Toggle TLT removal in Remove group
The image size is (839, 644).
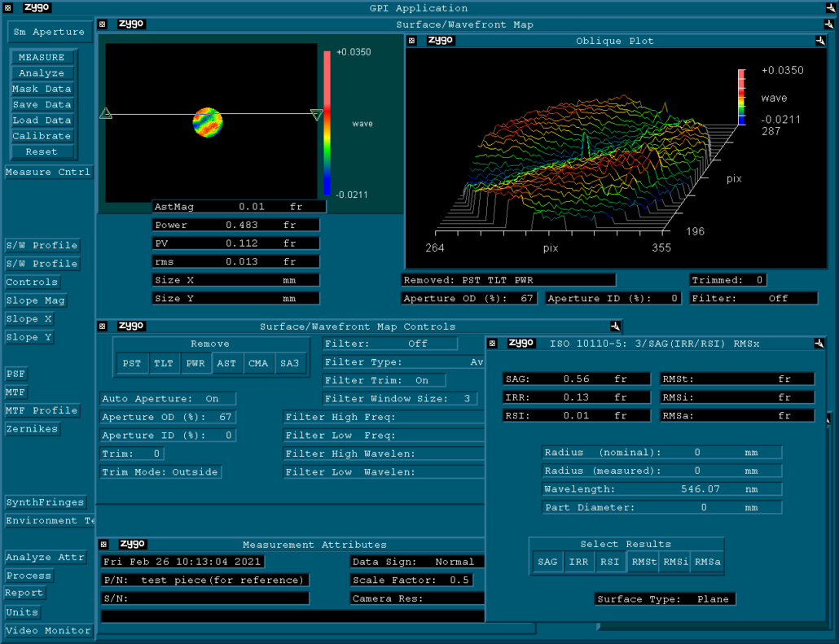point(163,363)
